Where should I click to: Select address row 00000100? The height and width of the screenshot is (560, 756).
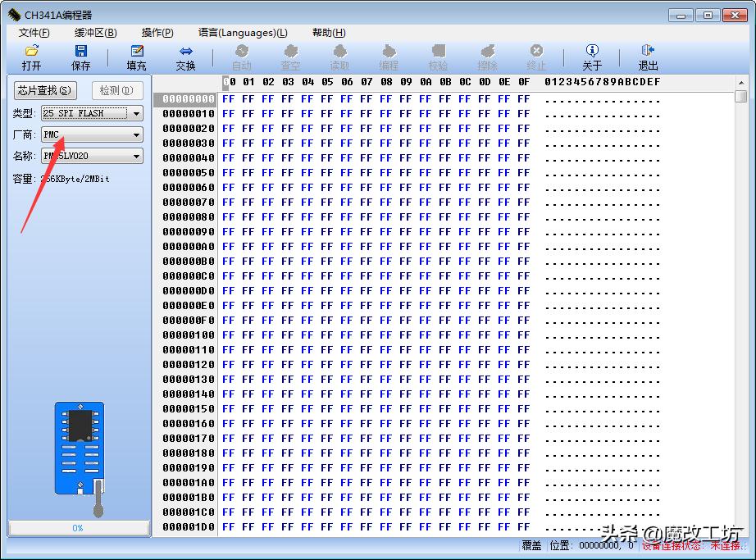click(188, 335)
